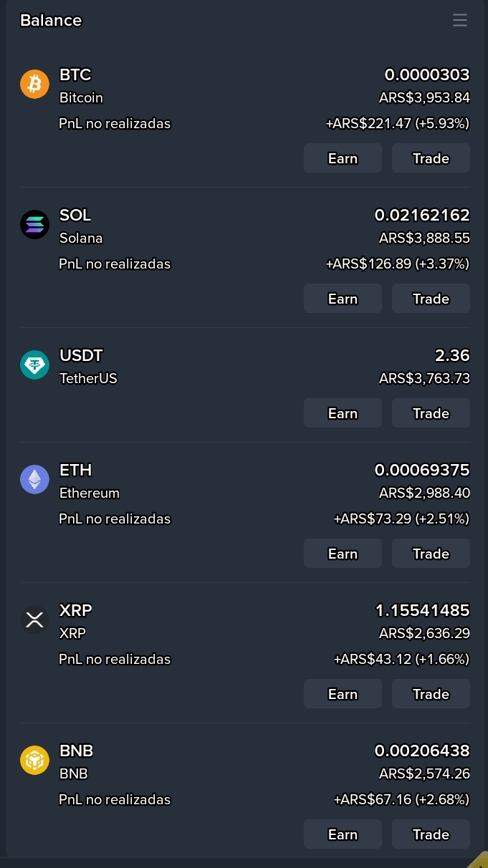Image resolution: width=488 pixels, height=868 pixels.
Task: Tap Earn button for BNB
Action: point(343,834)
